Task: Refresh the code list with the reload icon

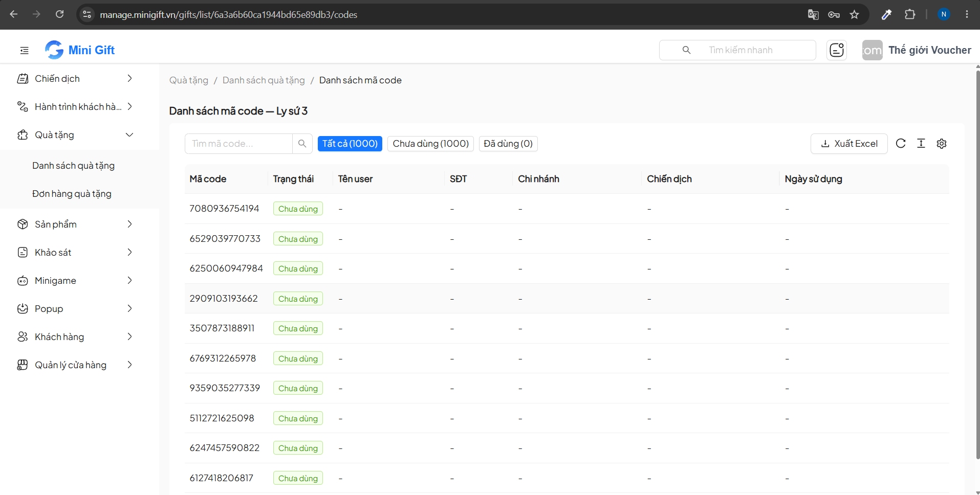Action: 901,144
